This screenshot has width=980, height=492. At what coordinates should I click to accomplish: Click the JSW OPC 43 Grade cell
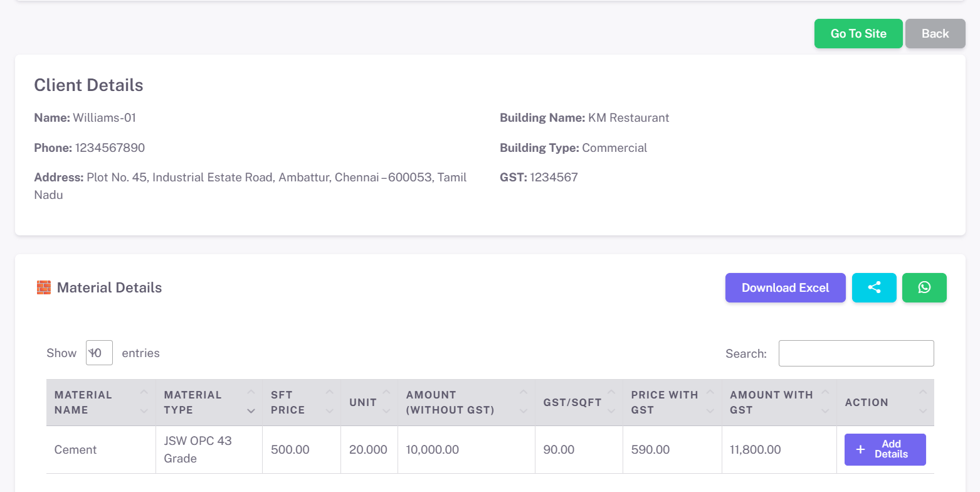click(198, 450)
